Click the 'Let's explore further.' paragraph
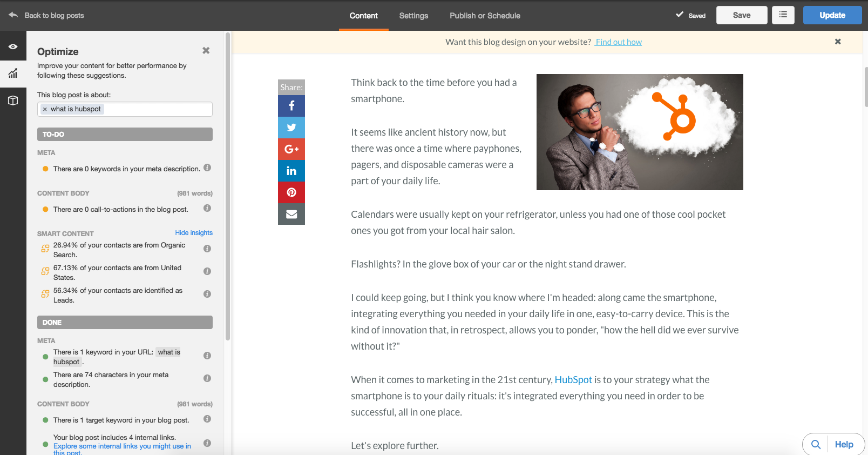Viewport: 868px width, 455px height. (x=395, y=446)
